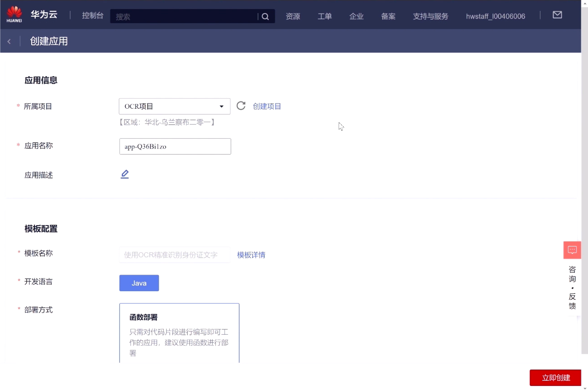This screenshot has height=390, width=588.
Task: Go back using the left chevron
Action: [9, 42]
